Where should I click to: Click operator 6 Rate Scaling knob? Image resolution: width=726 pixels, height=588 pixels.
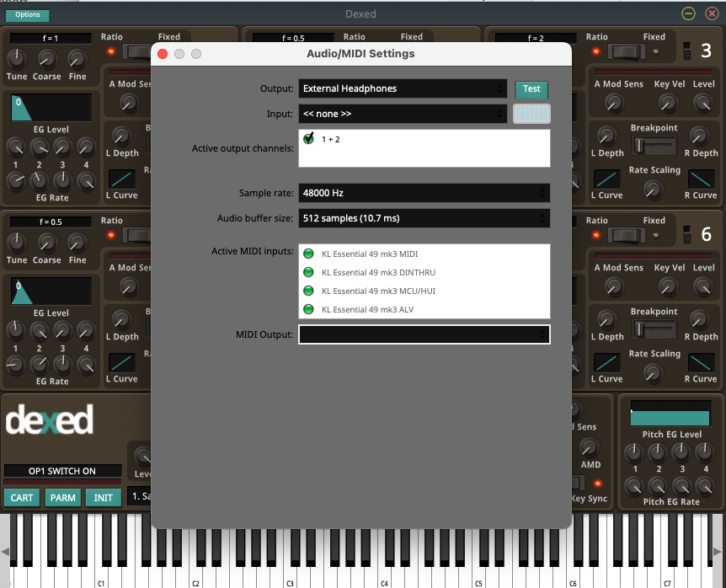[x=653, y=372]
